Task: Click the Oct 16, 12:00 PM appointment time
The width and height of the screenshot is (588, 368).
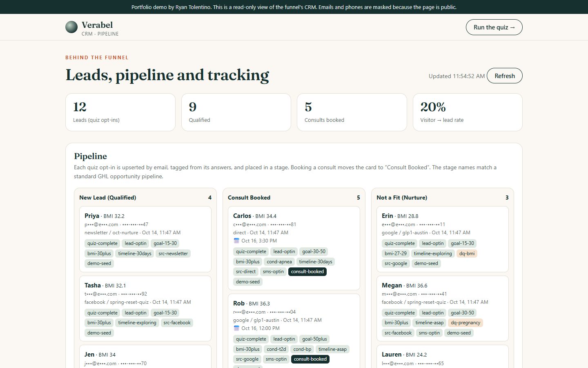Action: pyautogui.click(x=261, y=328)
